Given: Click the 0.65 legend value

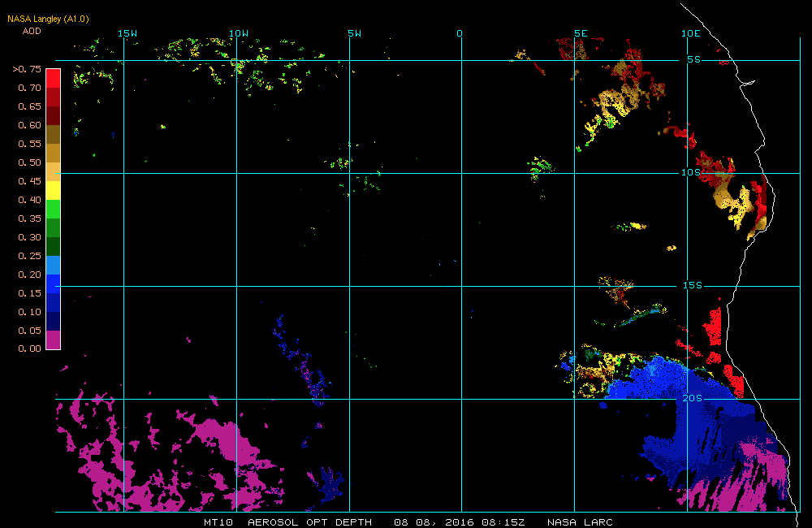Looking at the screenshot, I should (29, 106).
